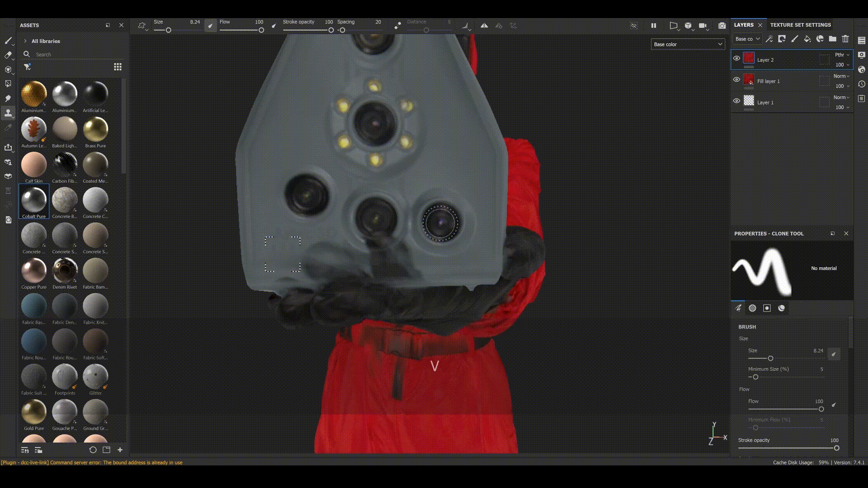
Task: Select the Projection tool cube icon
Action: click(8, 70)
